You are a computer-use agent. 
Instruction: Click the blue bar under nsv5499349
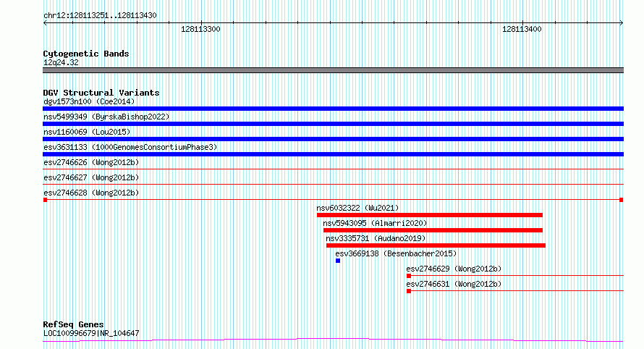tap(333, 124)
